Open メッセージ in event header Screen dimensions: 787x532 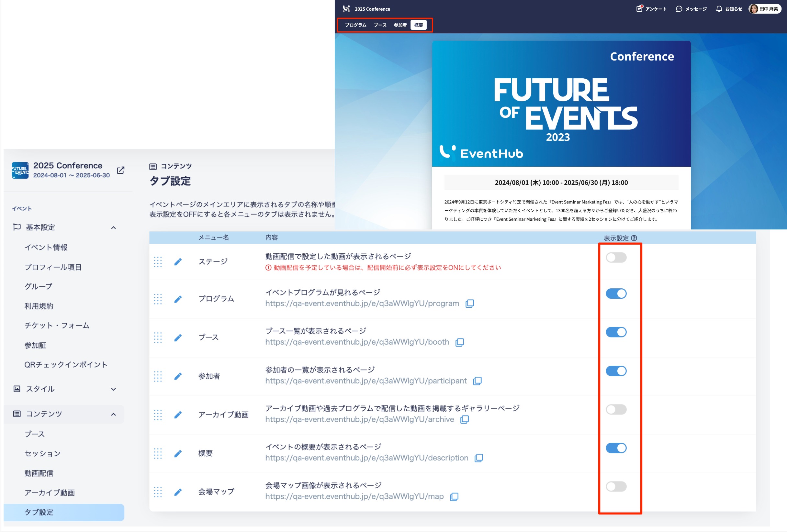tap(691, 9)
